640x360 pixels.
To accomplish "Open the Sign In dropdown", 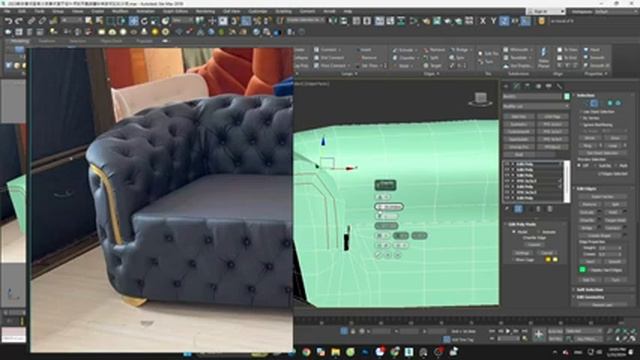I will tap(546, 11).
